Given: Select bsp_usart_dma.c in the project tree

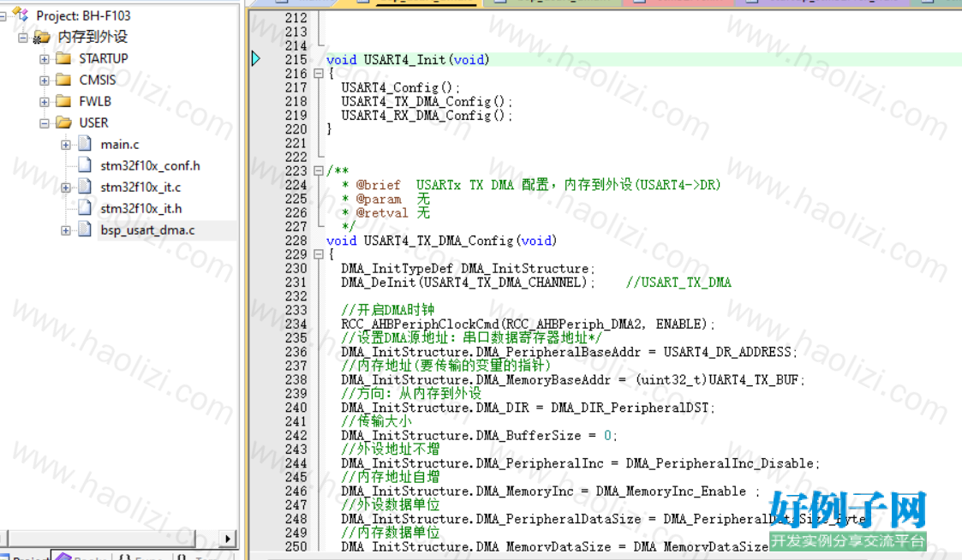Looking at the screenshot, I should (148, 230).
